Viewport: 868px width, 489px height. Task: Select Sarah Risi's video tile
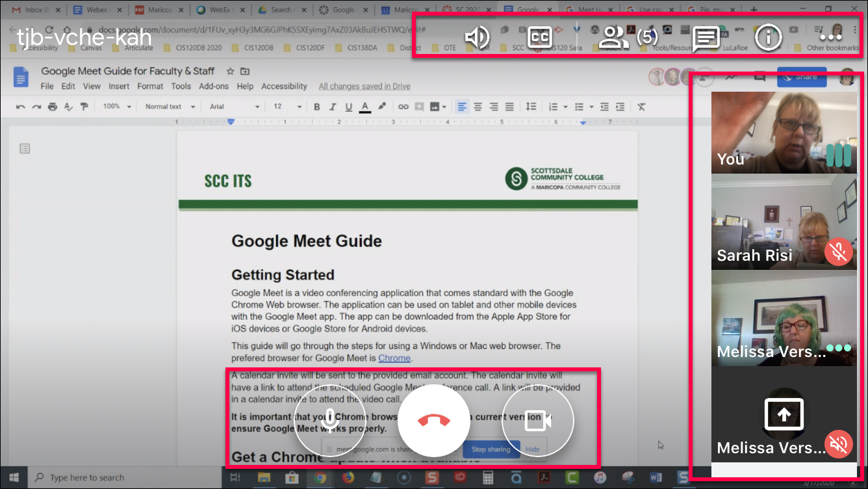784,222
